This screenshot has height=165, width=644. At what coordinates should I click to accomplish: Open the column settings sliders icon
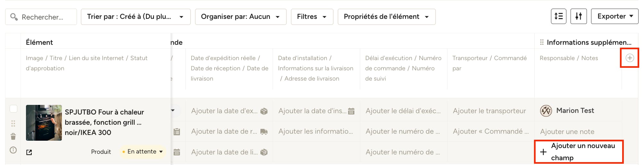coord(579,16)
